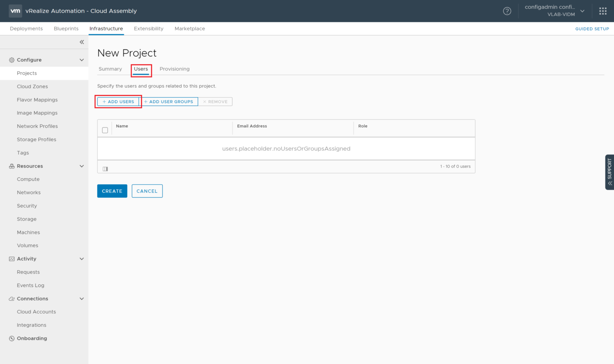Check the select-all users checkbox
Image resolution: width=614 pixels, height=364 pixels.
pyautogui.click(x=105, y=130)
